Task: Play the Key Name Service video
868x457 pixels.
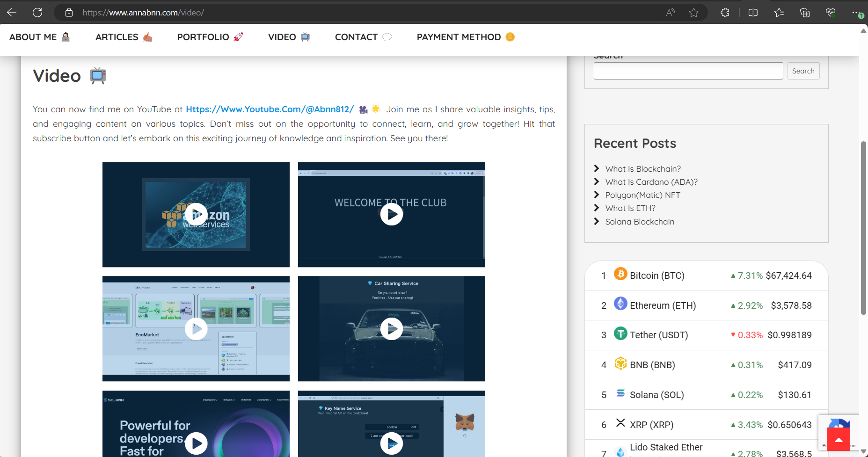Action: pos(392,442)
